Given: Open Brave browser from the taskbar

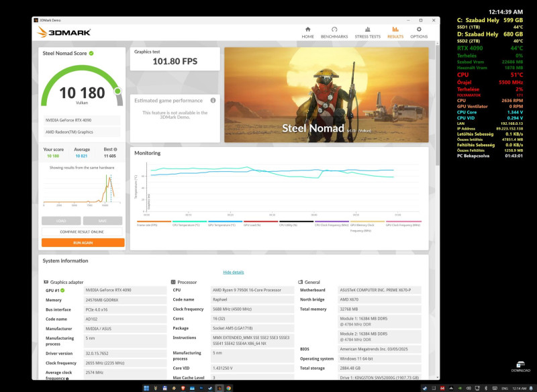Looking at the screenshot, I should pos(183,388).
